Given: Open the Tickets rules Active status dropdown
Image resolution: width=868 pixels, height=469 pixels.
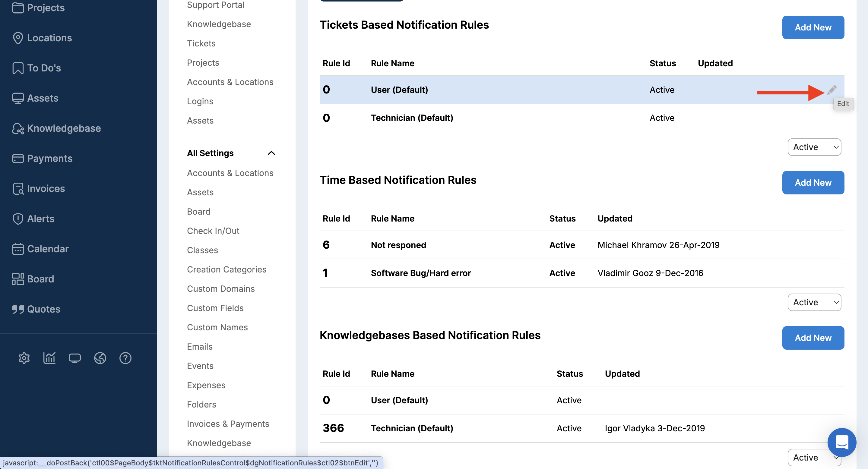Looking at the screenshot, I should pyautogui.click(x=814, y=147).
